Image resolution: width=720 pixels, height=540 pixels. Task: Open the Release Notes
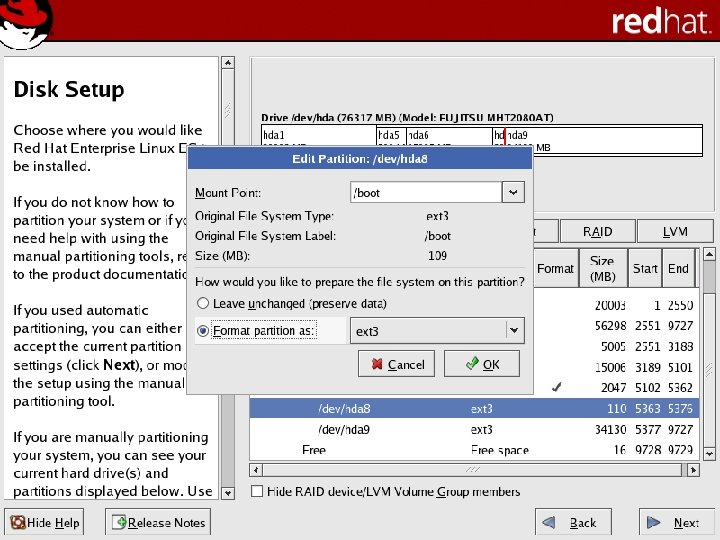(158, 522)
